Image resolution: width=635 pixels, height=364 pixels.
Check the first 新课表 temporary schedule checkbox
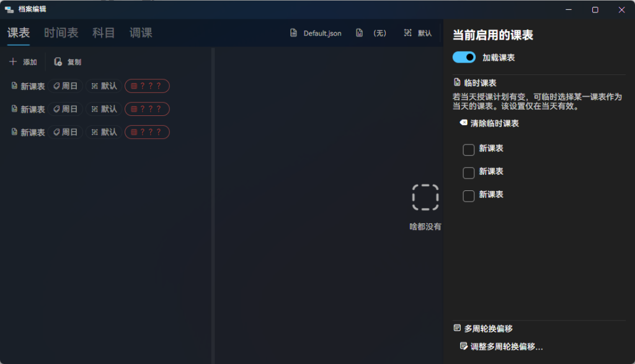468,149
